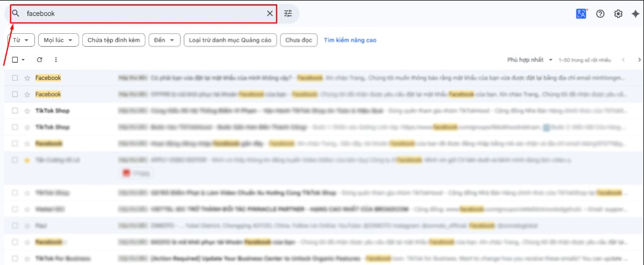The width and height of the screenshot is (644, 265).
Task: Toggle the "Chứa tệp đính kèm" filter chip
Action: click(114, 40)
